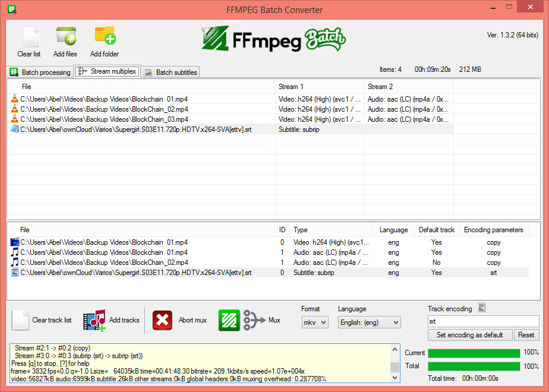Click the Add tracks film-and-music icon

pyautogui.click(x=94, y=320)
